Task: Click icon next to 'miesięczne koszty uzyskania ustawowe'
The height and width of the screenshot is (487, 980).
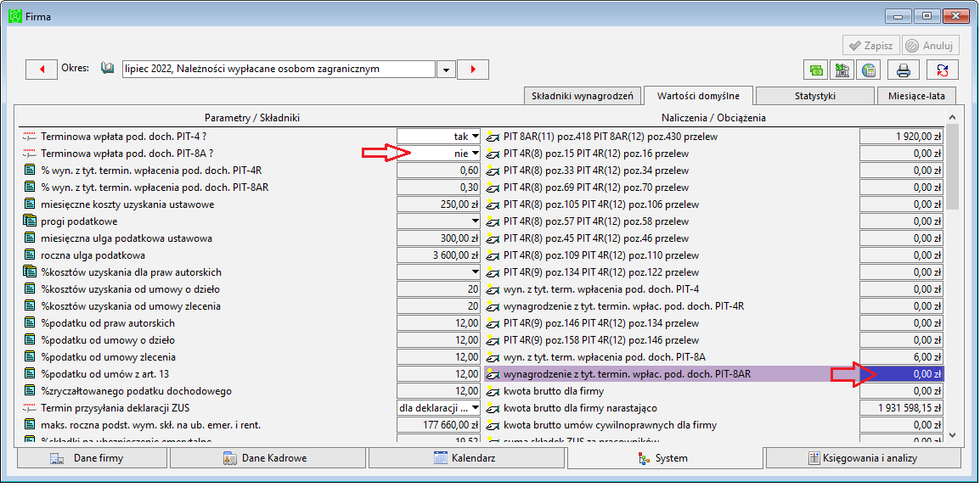Action: click(30, 204)
